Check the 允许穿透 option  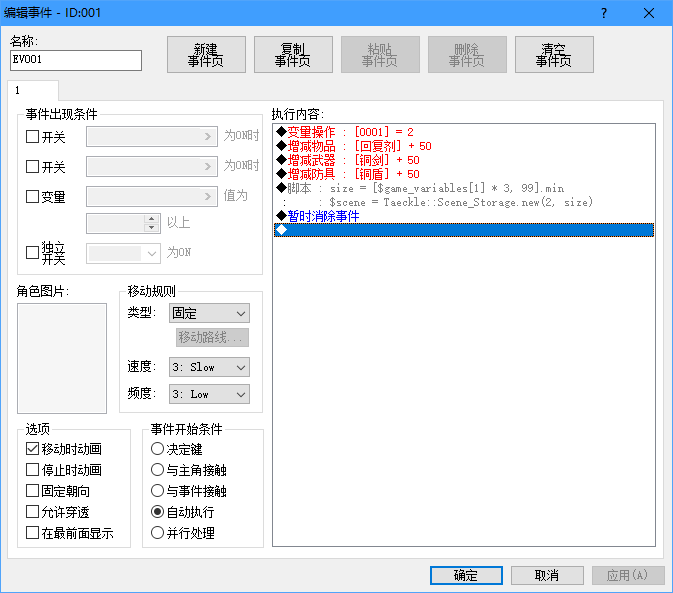point(33,512)
